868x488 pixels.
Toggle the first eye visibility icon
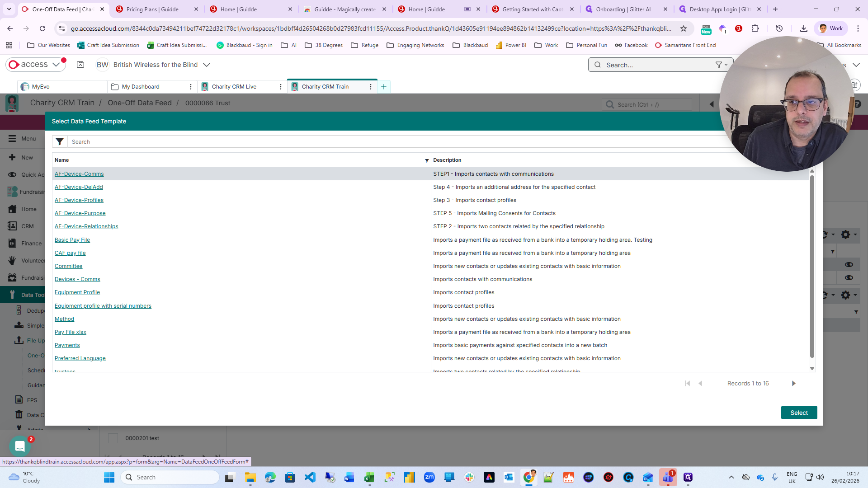(849, 264)
